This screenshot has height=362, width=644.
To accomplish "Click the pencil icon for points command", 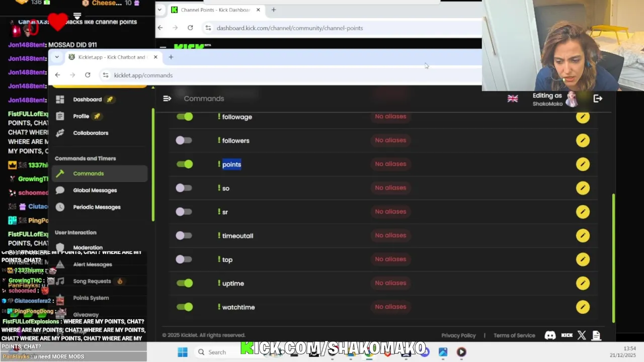I will point(583,164).
